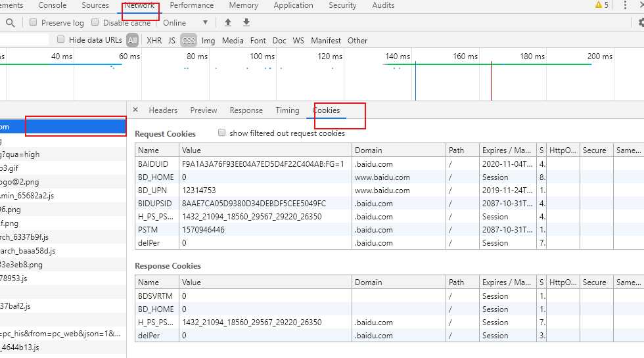Select the 37baf2.js request
Image resolution: width=644 pixels, height=358 pixels.
pyautogui.click(x=63, y=306)
